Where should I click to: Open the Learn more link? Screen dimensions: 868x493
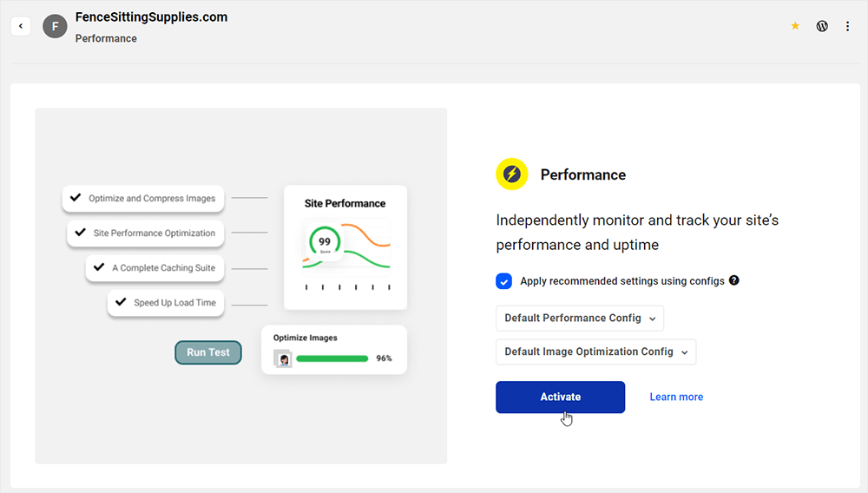point(676,398)
